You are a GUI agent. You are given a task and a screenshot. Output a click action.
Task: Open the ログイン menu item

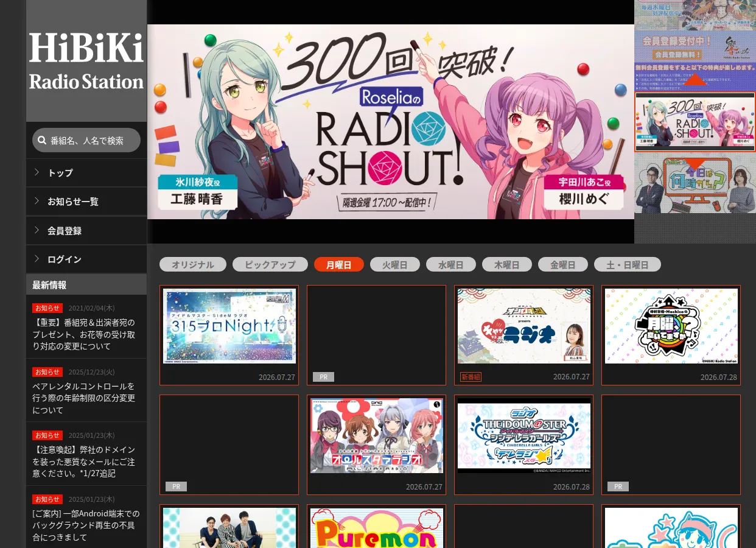(x=86, y=259)
